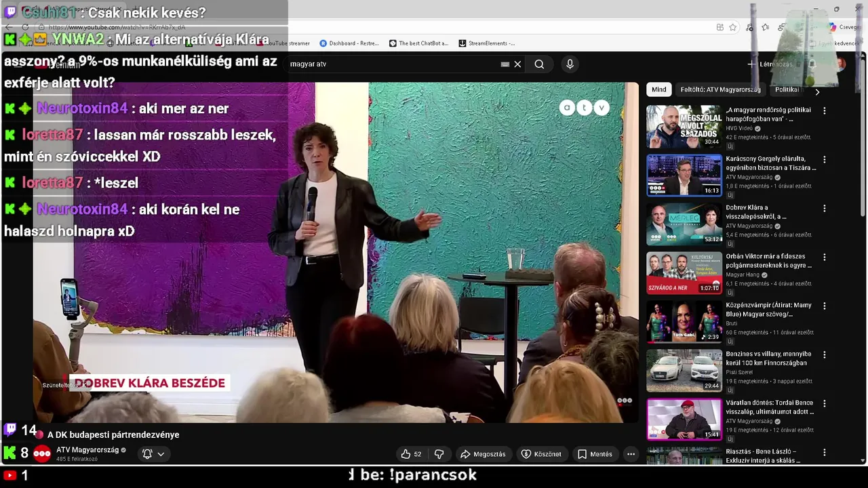868x488 pixels.
Task: Open the on-screen keyboard icon in search
Action: (x=505, y=64)
